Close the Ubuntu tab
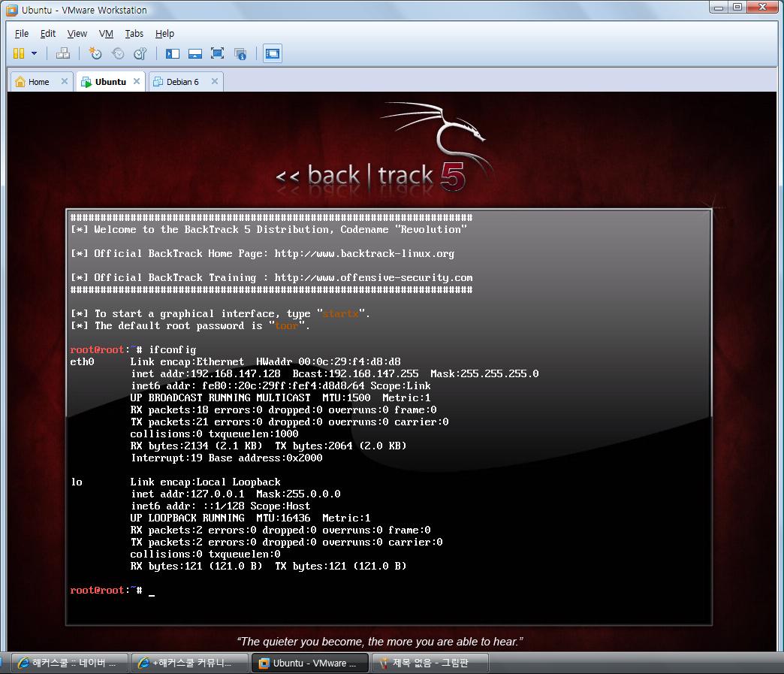784x674 pixels. [x=137, y=81]
